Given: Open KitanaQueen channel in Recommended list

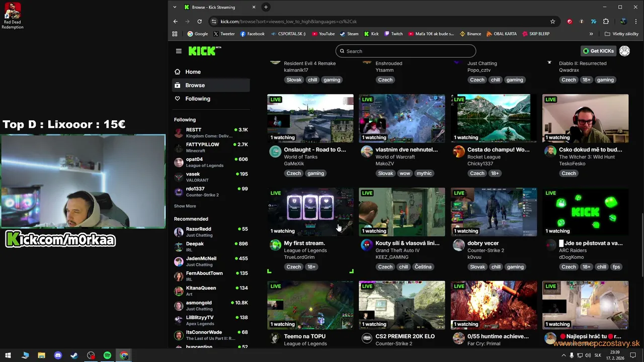Looking at the screenshot, I should click(211, 291).
